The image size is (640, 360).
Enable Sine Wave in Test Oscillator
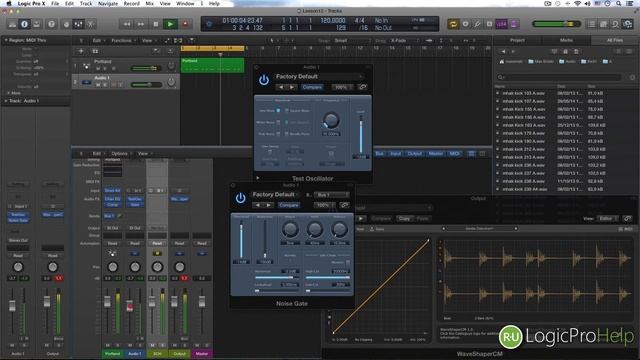pyautogui.click(x=278, y=111)
